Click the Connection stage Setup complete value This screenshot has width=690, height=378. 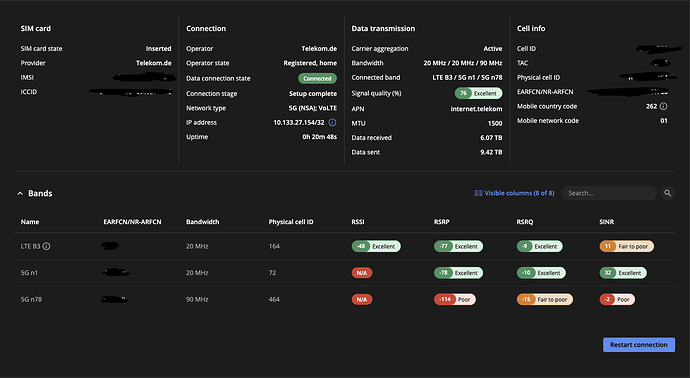pyautogui.click(x=313, y=93)
